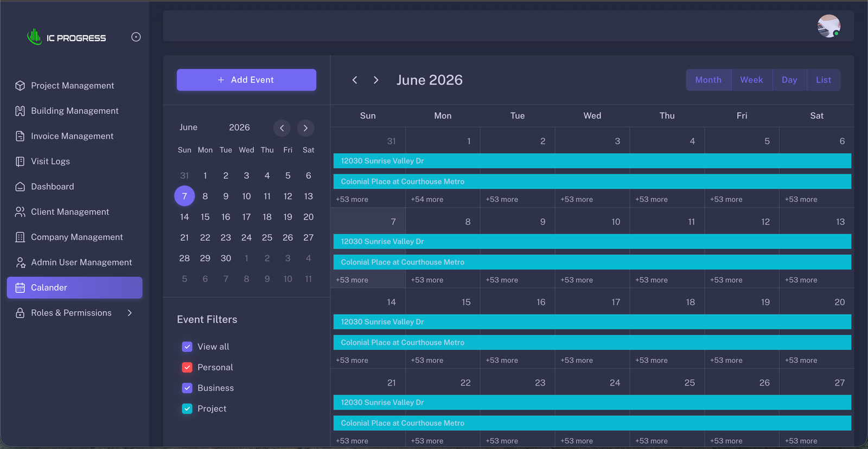Switch to Day view
868x449 pixels.
pos(789,80)
